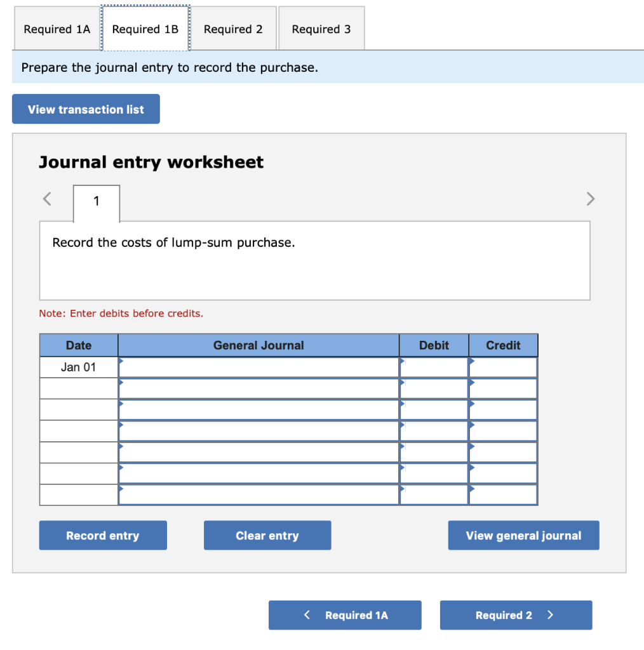Click the Date column header
Image resolution: width=644 pixels, height=650 pixels.
79,345
